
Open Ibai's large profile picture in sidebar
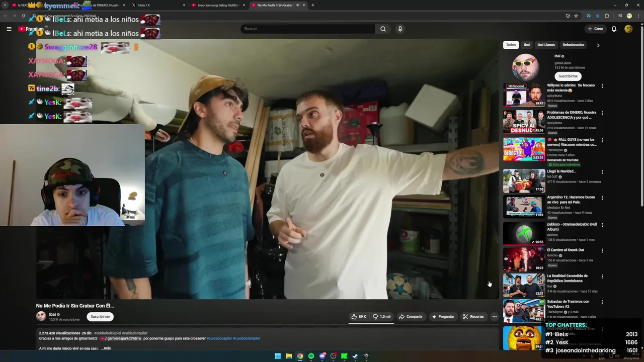525,67
